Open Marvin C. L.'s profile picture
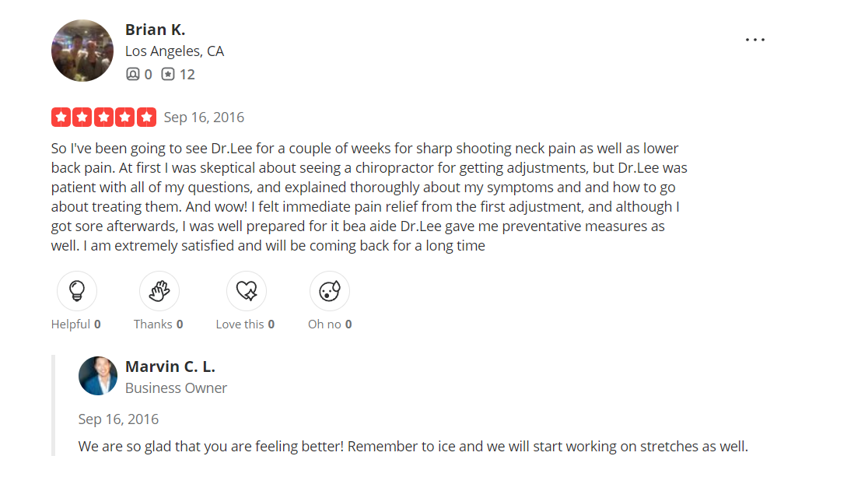The width and height of the screenshot is (868, 484). 98,376
